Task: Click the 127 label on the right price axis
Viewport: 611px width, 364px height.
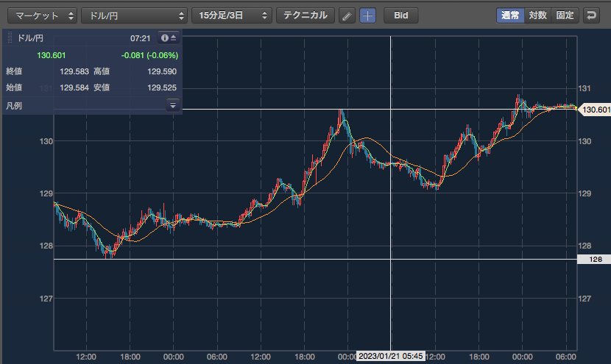Action: [x=584, y=299]
